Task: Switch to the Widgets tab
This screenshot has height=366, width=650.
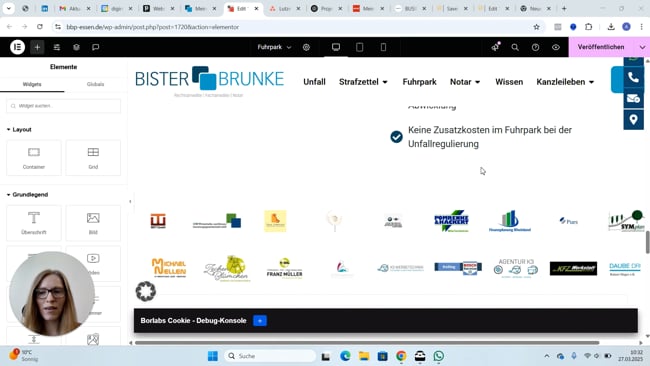Action: click(x=32, y=84)
